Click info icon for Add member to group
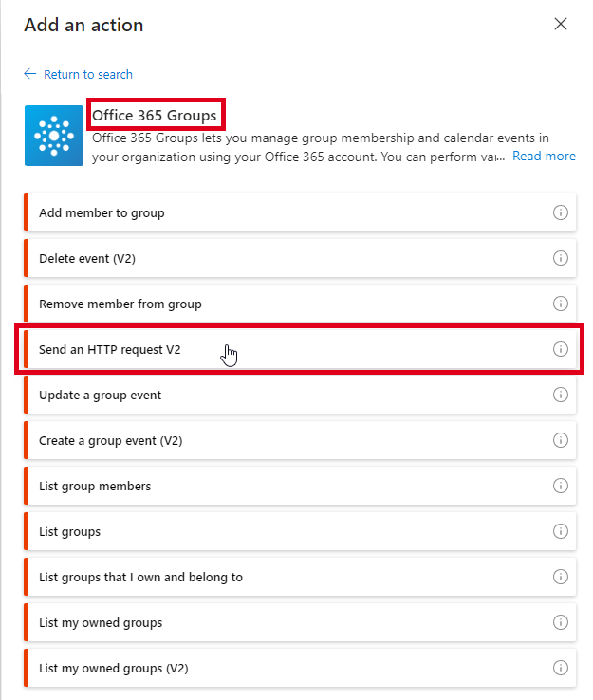This screenshot has height=700, width=593. coord(560,212)
